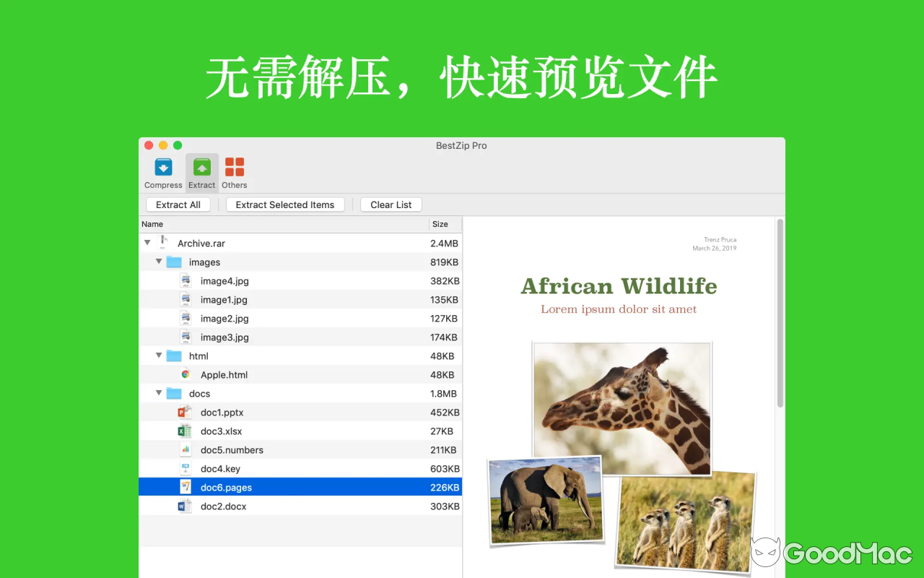Collapse the docs folder
Viewport: 924px width, 578px height.
(x=158, y=393)
